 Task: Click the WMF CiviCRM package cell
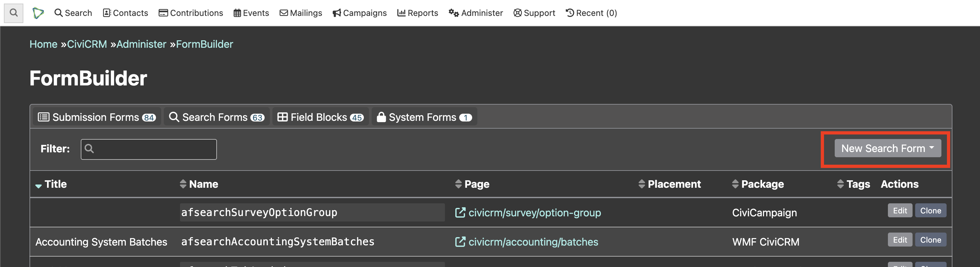pyautogui.click(x=765, y=242)
